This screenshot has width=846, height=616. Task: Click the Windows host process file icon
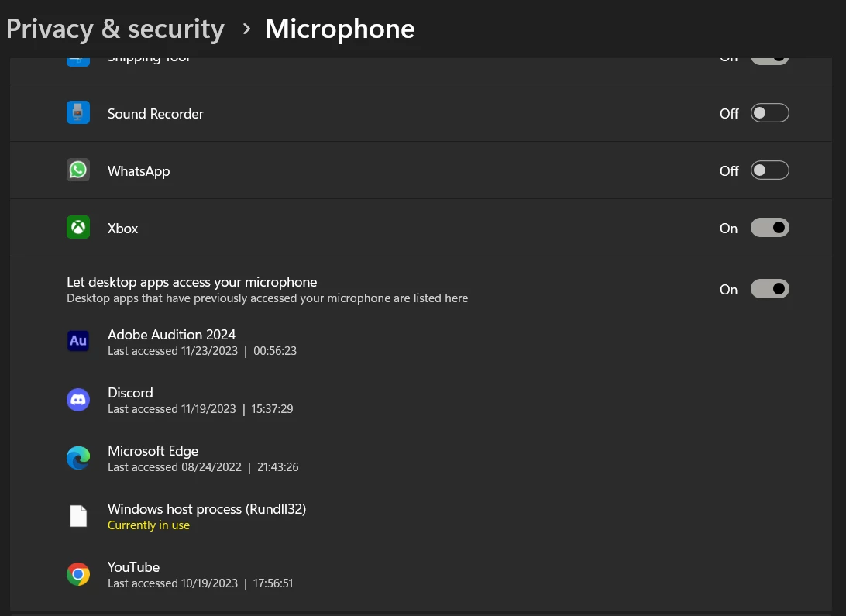tap(78, 516)
